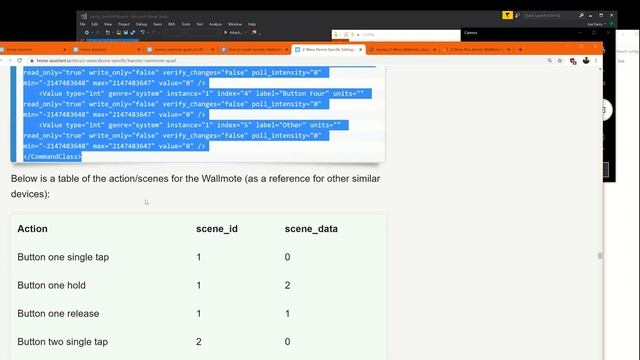Open the browser profile avatar

coord(586,60)
